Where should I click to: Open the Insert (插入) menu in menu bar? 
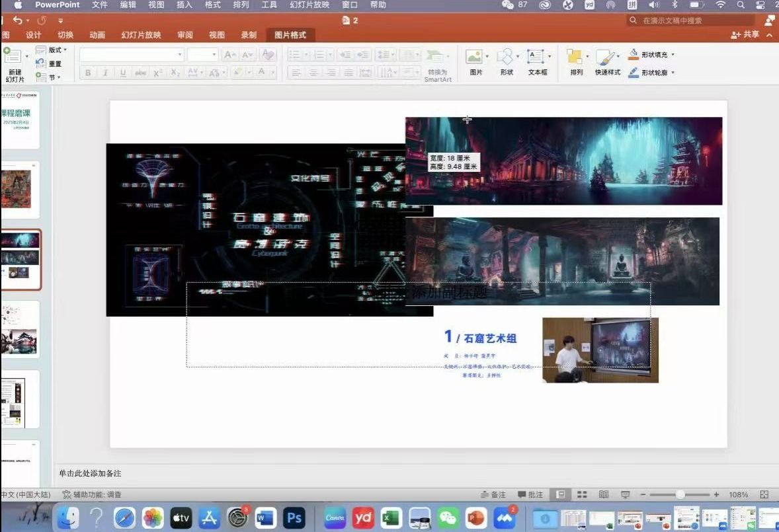(x=184, y=5)
